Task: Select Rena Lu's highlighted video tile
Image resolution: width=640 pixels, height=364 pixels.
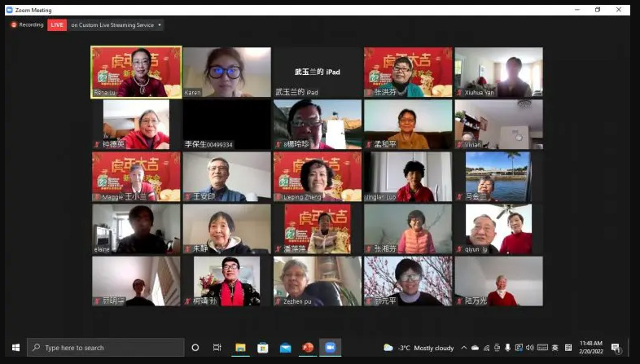Action: pos(136,72)
